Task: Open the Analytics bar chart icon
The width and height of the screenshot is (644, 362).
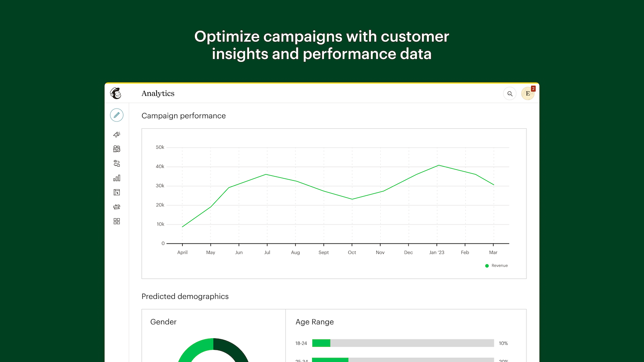Action: pyautogui.click(x=117, y=178)
